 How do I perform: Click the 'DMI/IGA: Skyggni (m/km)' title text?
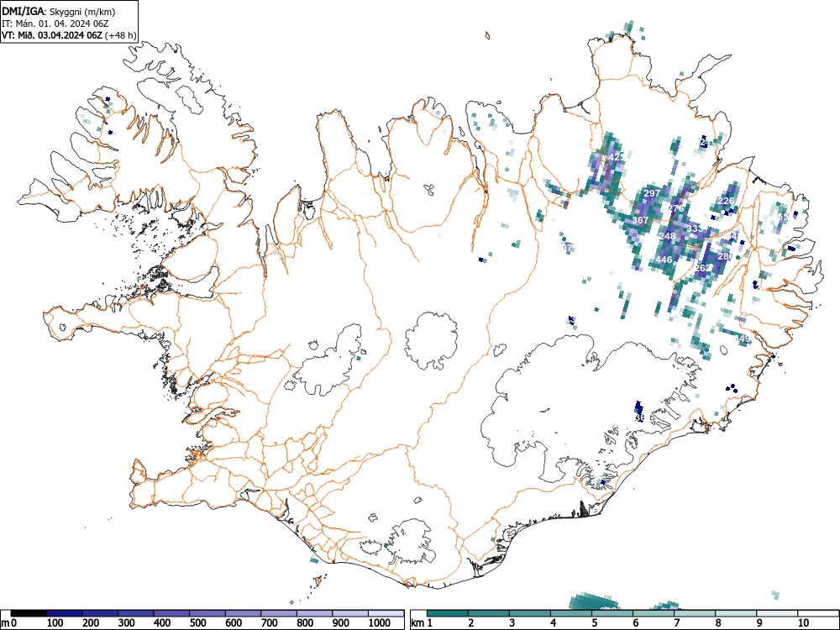59,11
